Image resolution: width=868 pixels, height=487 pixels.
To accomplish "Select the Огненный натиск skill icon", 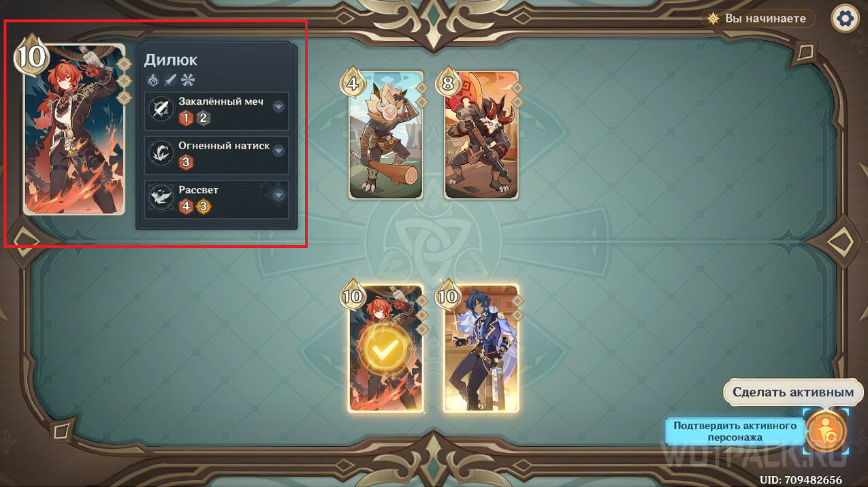I will pos(161,154).
